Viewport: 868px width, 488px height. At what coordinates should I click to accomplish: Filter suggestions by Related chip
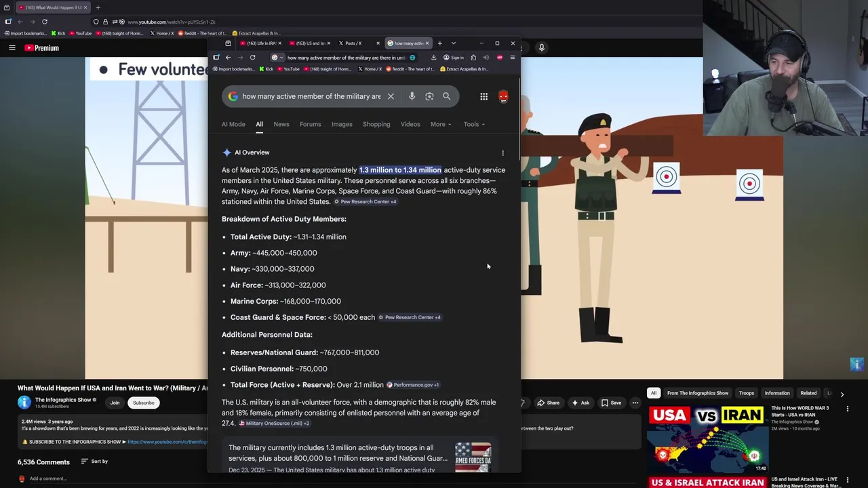click(808, 393)
